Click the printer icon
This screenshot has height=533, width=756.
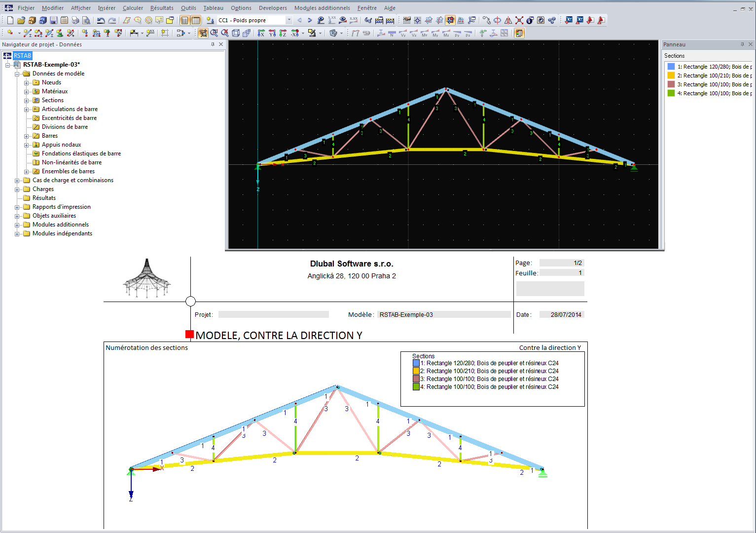[75, 20]
